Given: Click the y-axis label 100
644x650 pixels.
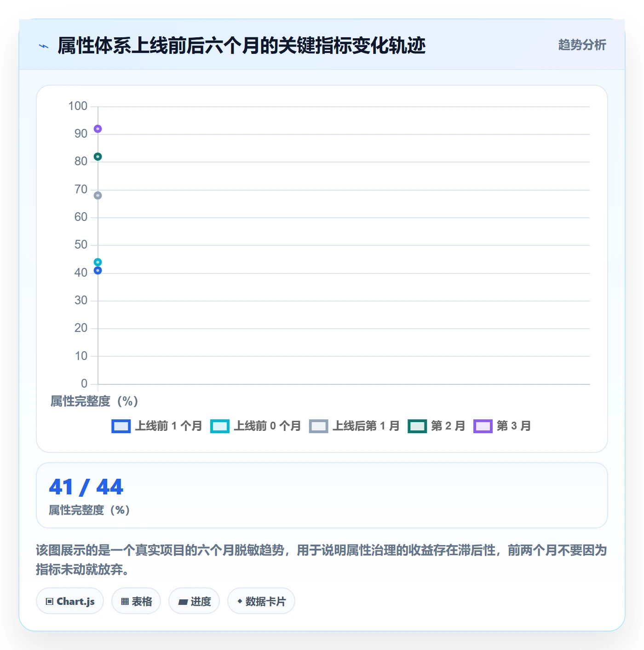Looking at the screenshot, I should [x=78, y=106].
